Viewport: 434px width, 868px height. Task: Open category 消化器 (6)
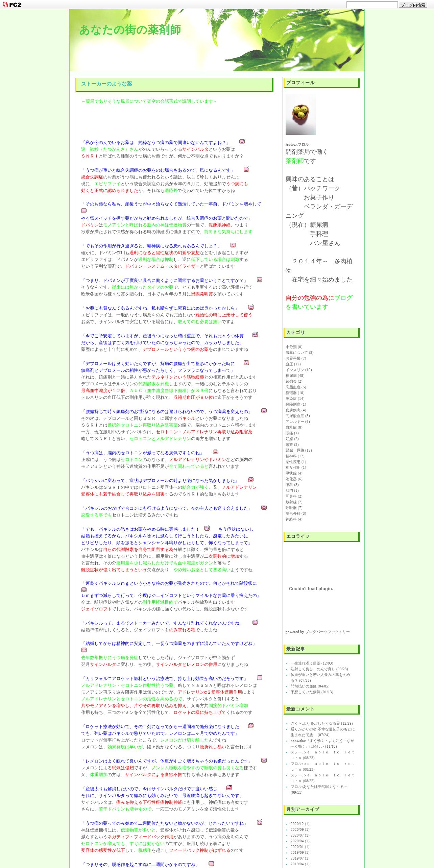point(294,479)
